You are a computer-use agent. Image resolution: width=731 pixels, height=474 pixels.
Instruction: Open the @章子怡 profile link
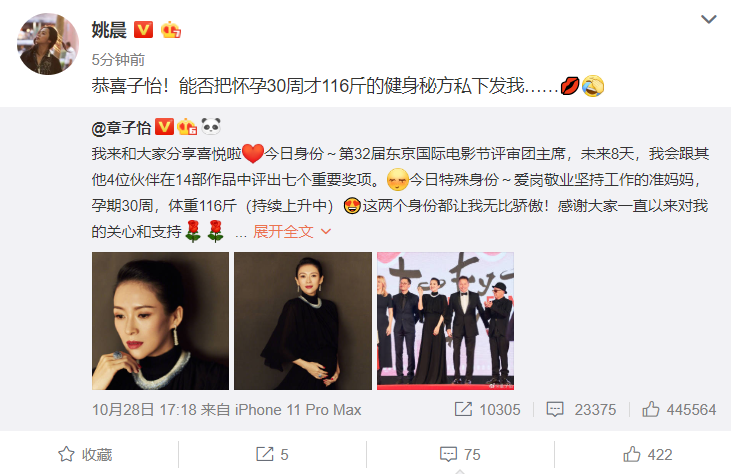pos(121,127)
